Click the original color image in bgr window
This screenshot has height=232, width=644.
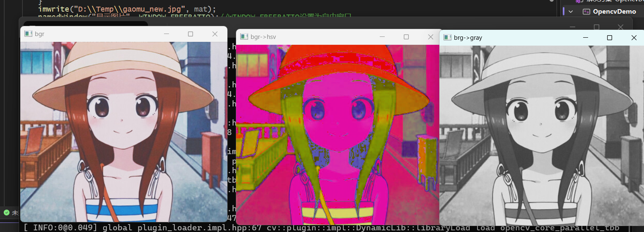(x=124, y=132)
